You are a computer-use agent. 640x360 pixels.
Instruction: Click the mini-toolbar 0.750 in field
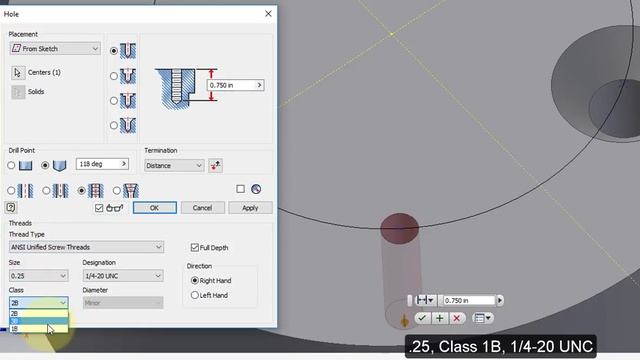[x=469, y=300]
